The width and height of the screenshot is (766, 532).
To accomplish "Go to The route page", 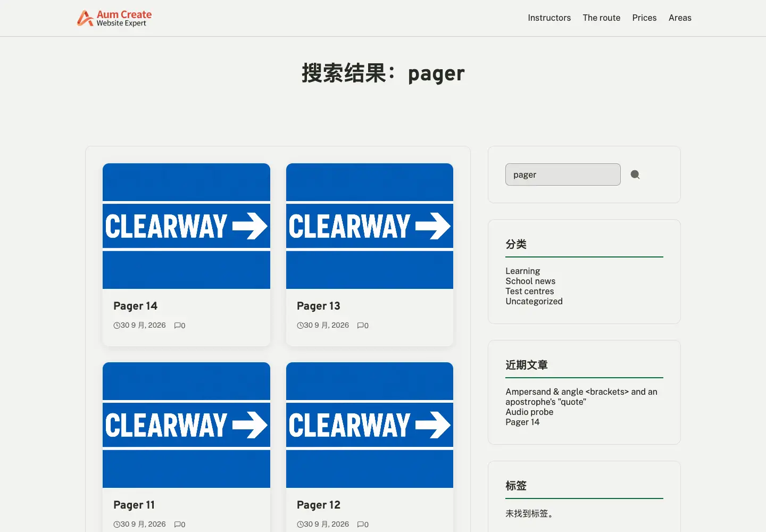I will 601,18.
